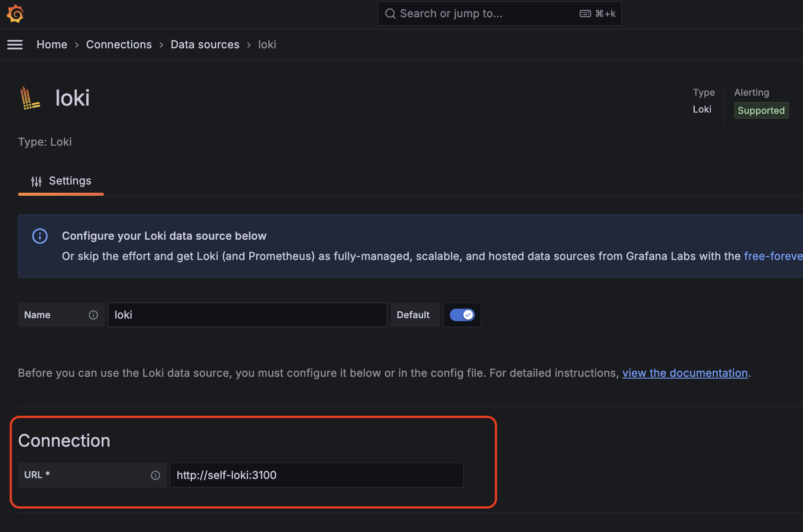Viewport: 803px width, 532px height.
Task: Click the Search or jump to field
Action: click(x=499, y=14)
